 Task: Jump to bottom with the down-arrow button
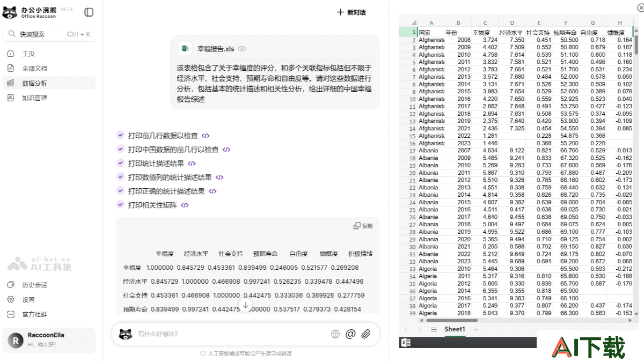point(246,305)
